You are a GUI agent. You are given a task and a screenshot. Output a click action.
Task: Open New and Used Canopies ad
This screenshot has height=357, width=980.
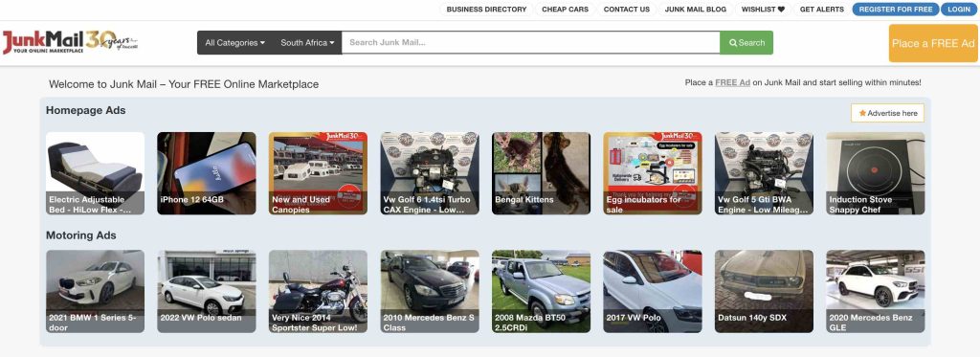(318, 173)
